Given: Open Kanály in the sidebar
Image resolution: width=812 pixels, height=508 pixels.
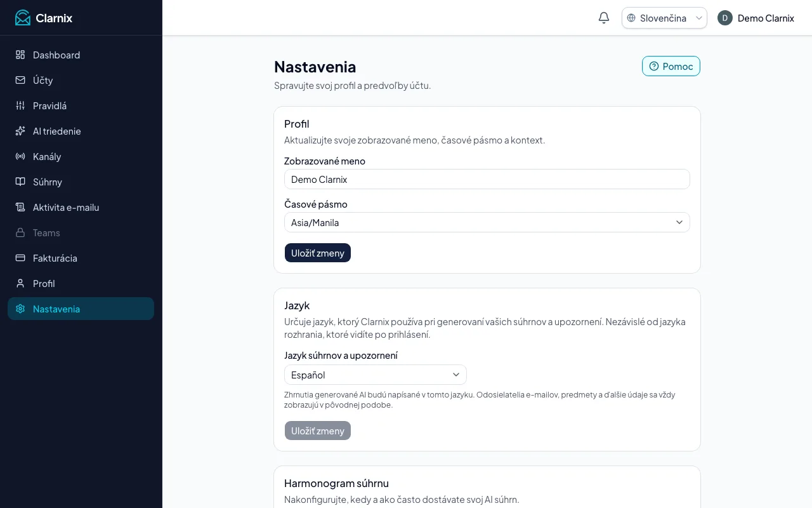Looking at the screenshot, I should pyautogui.click(x=81, y=156).
